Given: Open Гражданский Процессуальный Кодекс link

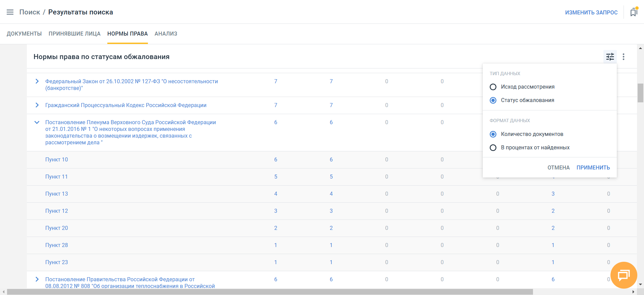Looking at the screenshot, I should tap(126, 105).
